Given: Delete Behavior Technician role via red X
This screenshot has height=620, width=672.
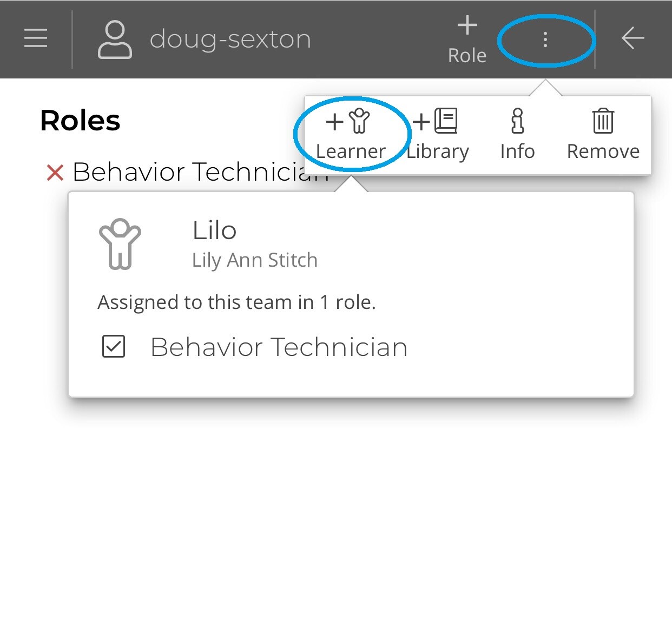Looking at the screenshot, I should 54,172.
